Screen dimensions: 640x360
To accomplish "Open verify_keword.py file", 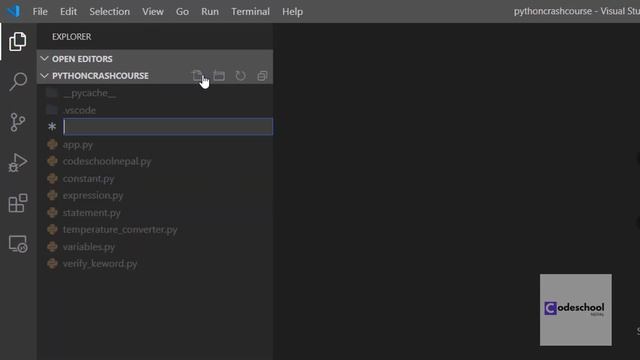I will [x=155, y=264].
